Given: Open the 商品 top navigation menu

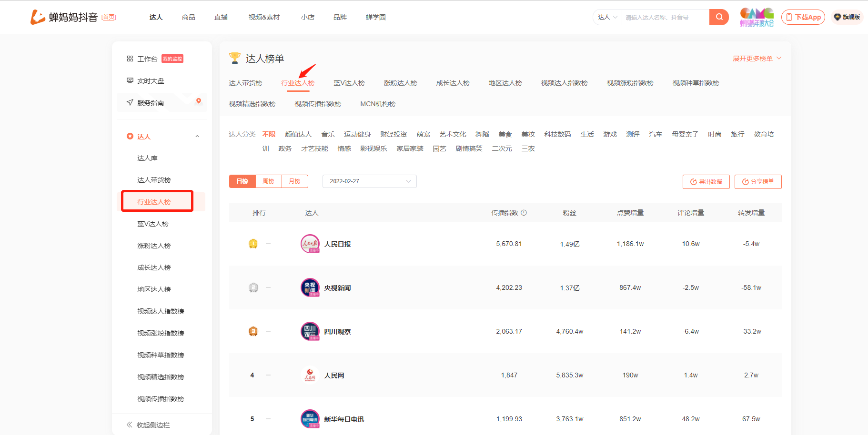Looking at the screenshot, I should [x=189, y=17].
